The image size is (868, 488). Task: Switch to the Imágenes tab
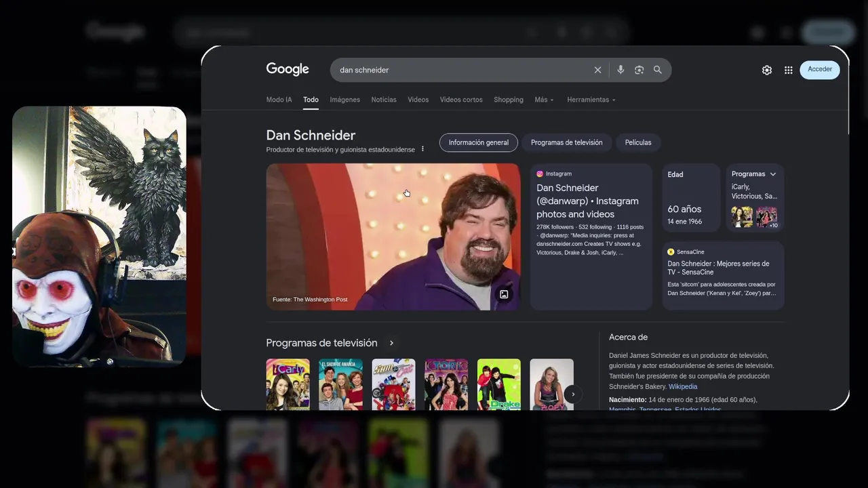344,100
